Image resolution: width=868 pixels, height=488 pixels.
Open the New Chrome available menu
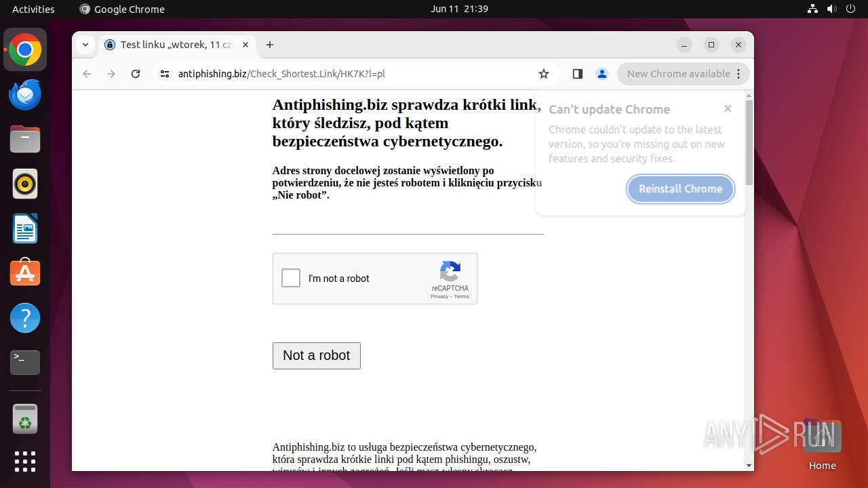[x=684, y=74]
